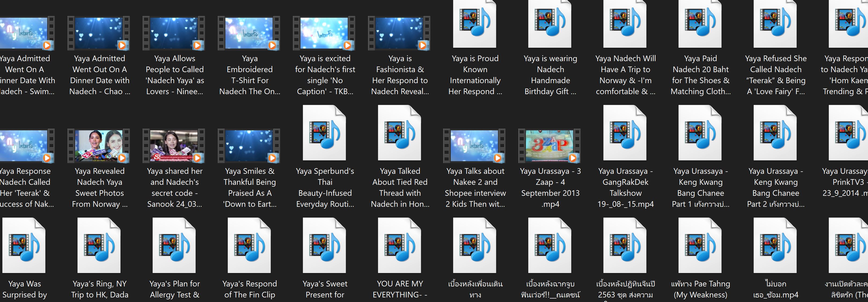The image size is (868, 302).
Task: Click 'Yaya Urassaya - GangRakDek Talkshow' file icon
Action: pyautogui.click(x=625, y=133)
